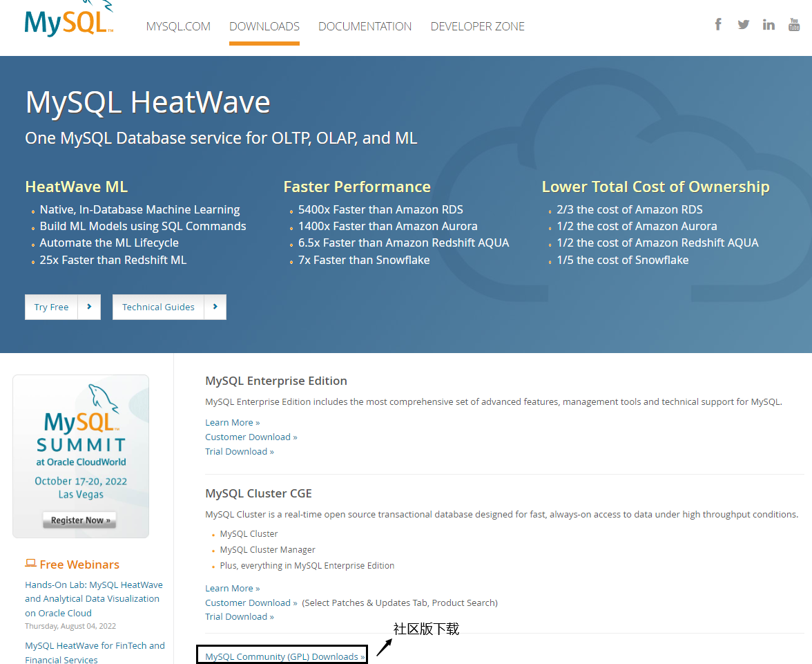Click the arrow beside Try Free
Viewport: 812px width, 664px height.
[89, 307]
